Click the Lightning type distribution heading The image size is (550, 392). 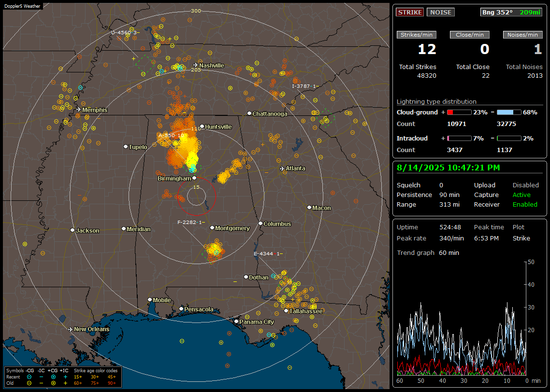436,101
